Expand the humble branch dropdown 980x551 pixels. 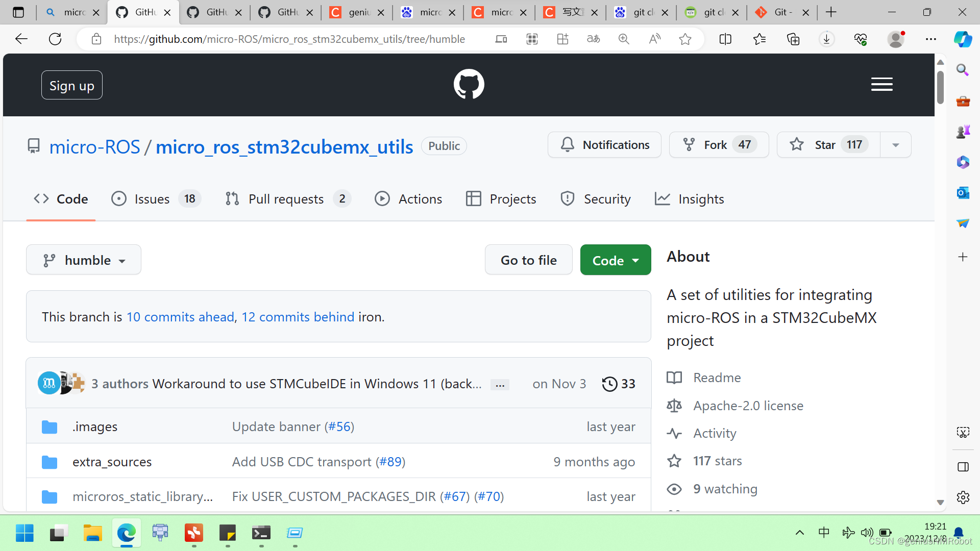(x=84, y=260)
